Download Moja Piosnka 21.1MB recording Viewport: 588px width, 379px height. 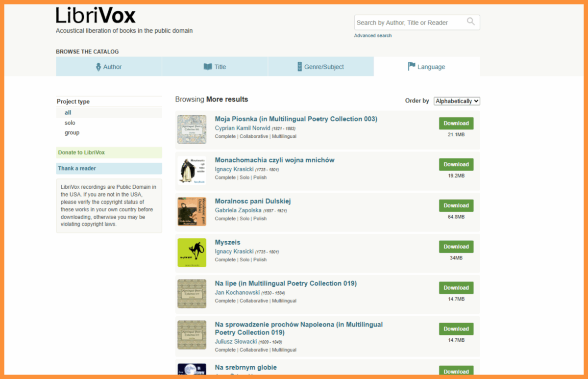pyautogui.click(x=456, y=124)
